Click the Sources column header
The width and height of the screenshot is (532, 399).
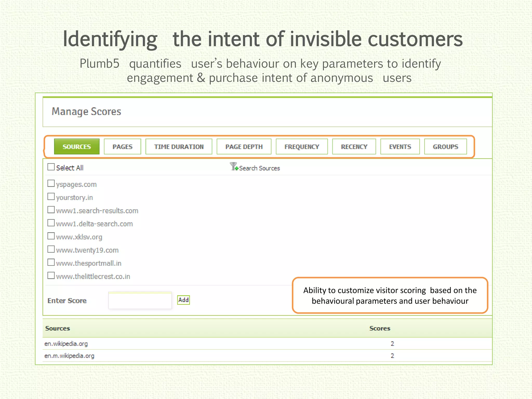[58, 328]
